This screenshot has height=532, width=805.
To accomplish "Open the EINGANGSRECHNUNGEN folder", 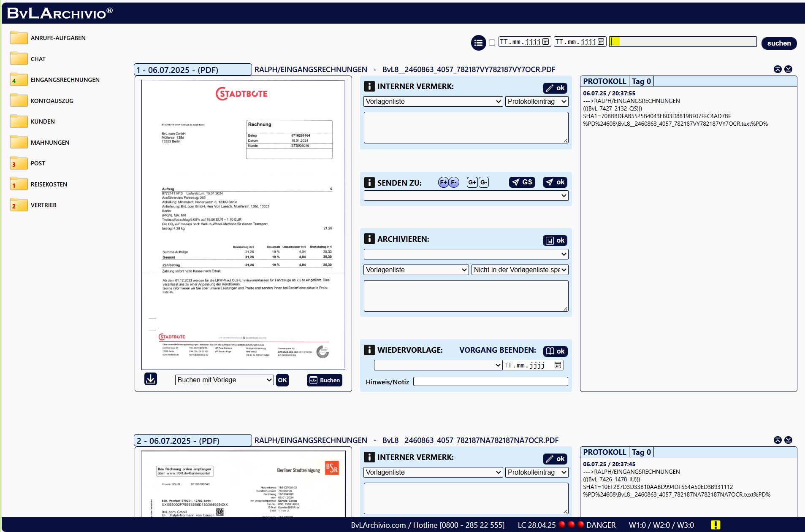I will point(65,80).
